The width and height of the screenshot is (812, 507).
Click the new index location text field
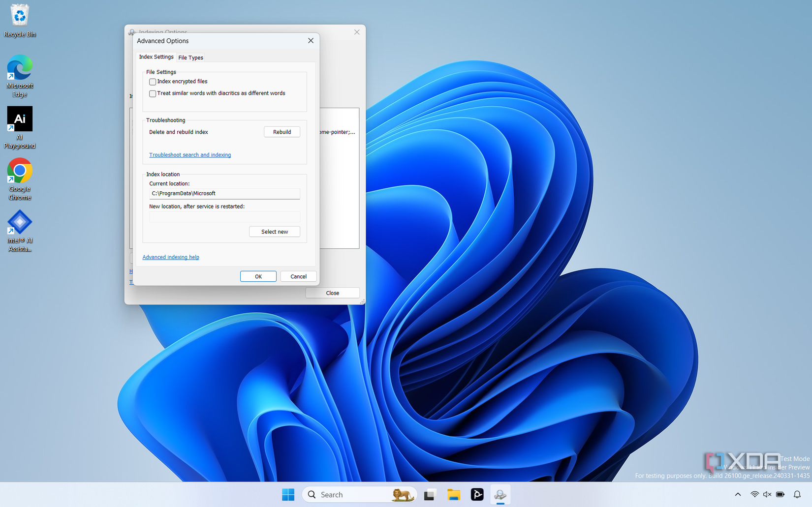224,216
